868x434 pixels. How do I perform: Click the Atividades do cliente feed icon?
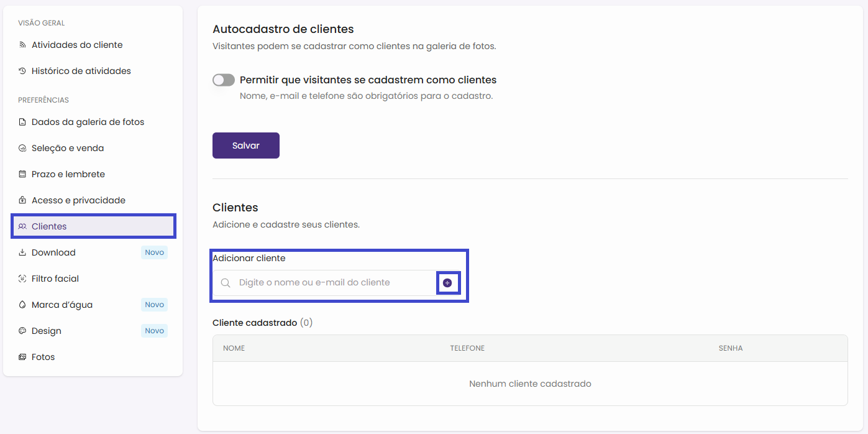[x=22, y=45]
